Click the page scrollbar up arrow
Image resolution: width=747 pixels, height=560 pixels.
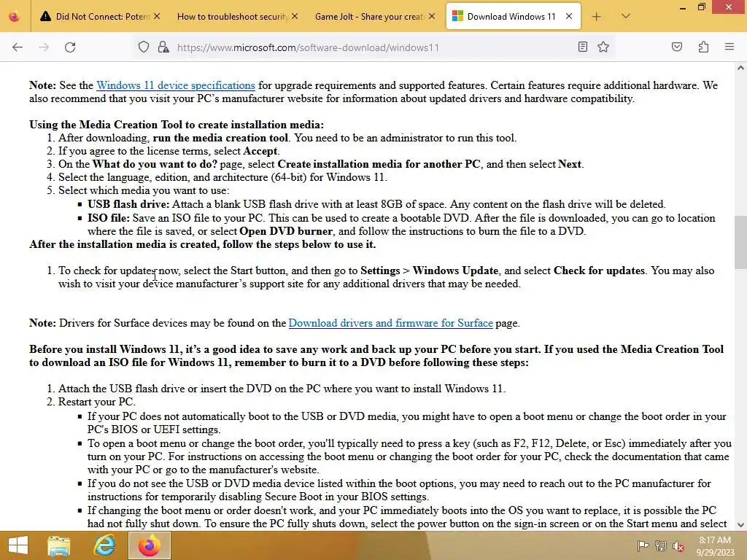[740, 68]
